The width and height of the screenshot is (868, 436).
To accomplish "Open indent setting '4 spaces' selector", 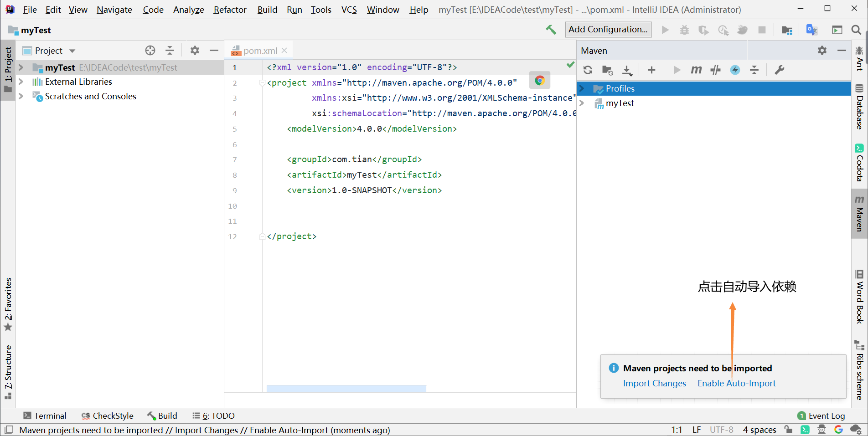I will click(x=759, y=430).
